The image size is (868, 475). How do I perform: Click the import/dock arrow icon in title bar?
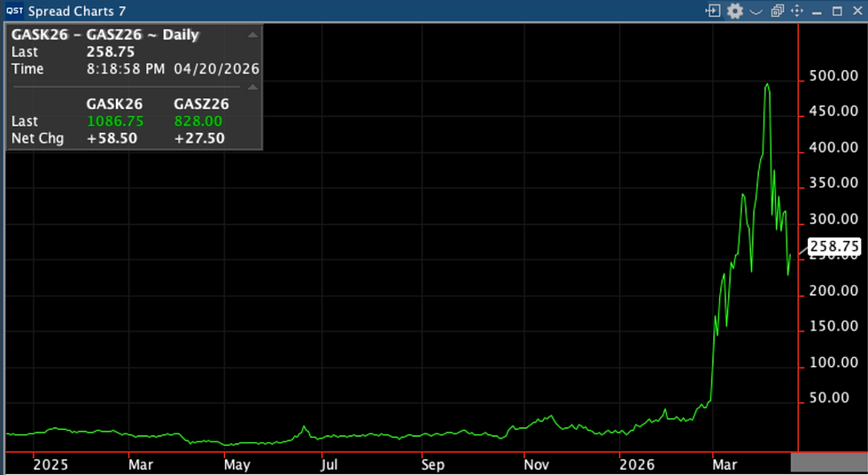[713, 11]
